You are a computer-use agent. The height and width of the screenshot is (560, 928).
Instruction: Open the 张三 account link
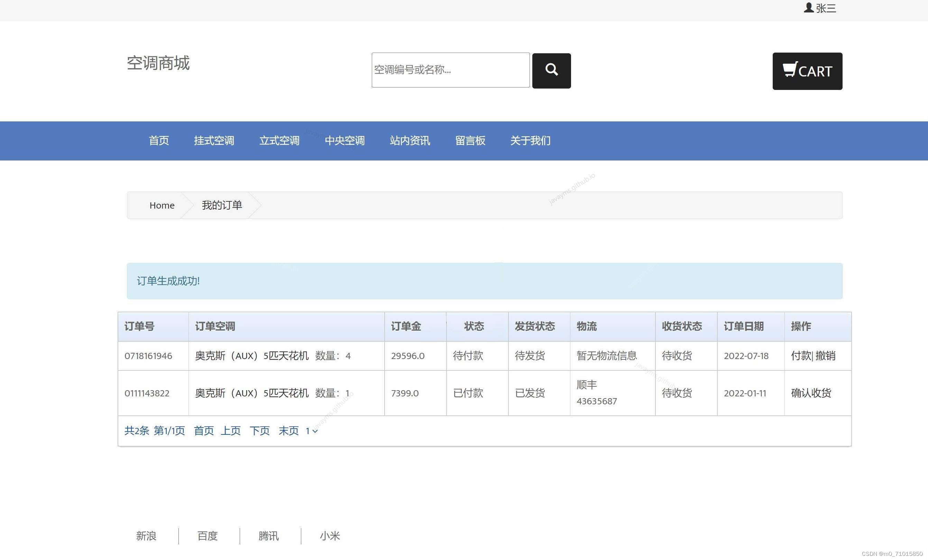(826, 8)
